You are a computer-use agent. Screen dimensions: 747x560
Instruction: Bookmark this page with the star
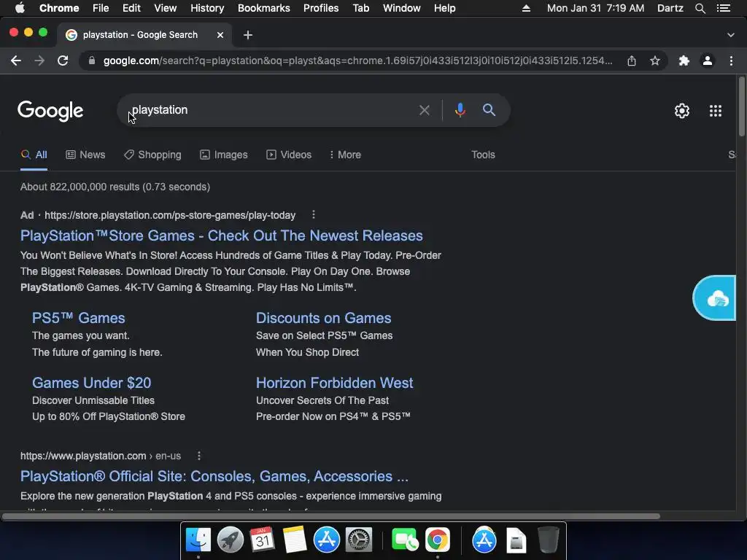[x=655, y=61]
